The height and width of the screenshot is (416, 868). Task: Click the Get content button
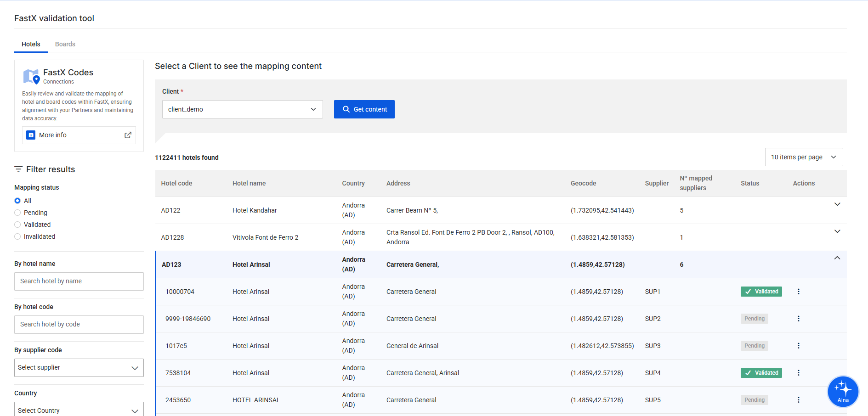[364, 109]
